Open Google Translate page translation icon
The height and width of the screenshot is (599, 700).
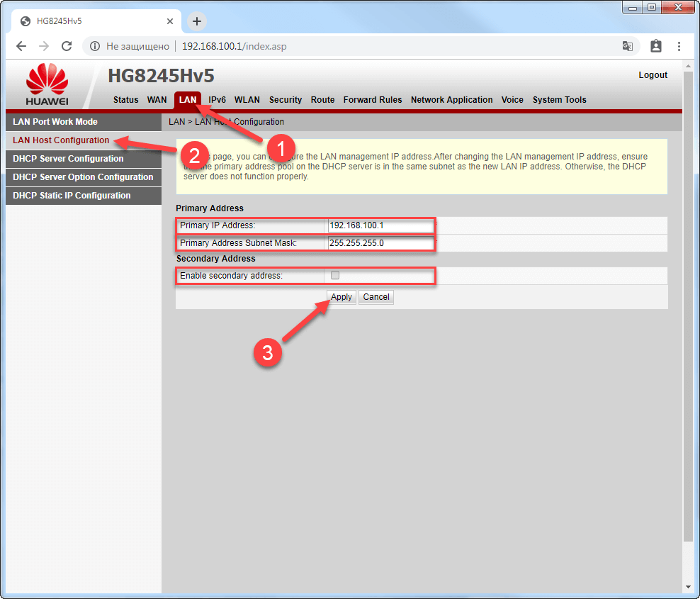pos(628,45)
